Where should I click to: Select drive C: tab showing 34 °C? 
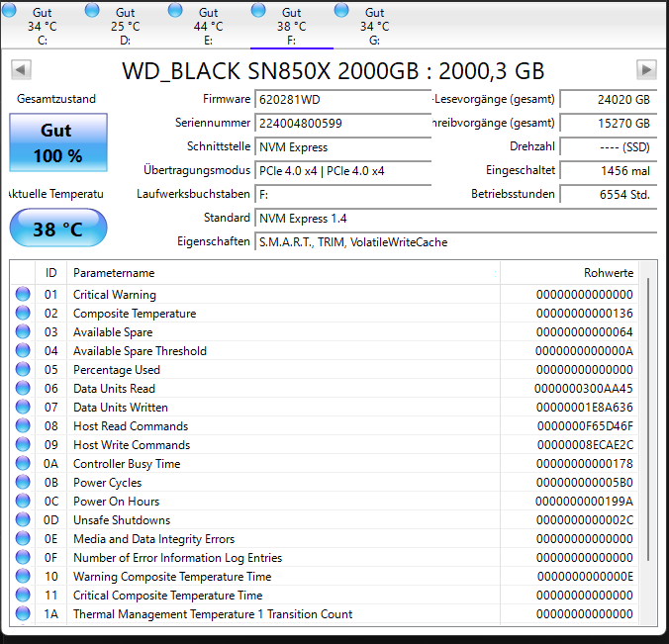tap(43, 26)
